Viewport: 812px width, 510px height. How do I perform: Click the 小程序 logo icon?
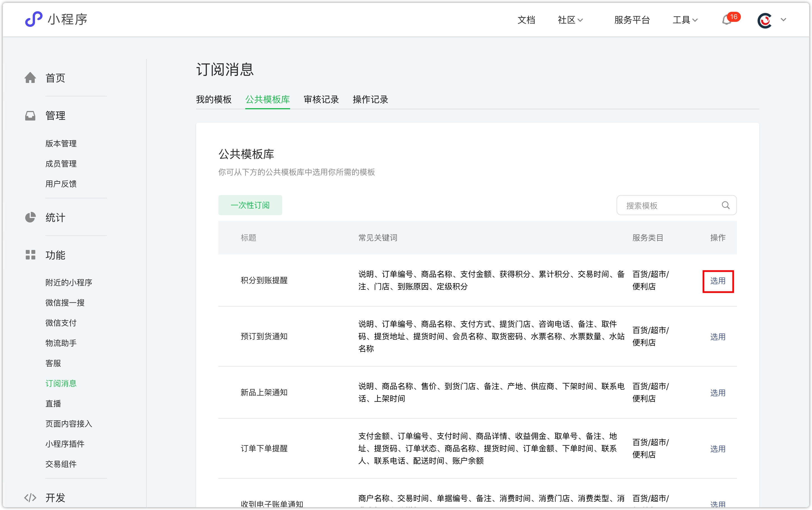coord(34,19)
